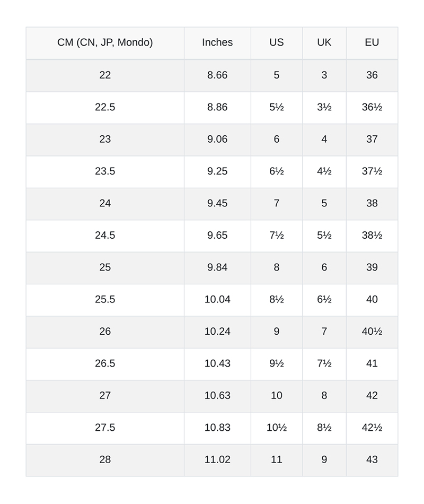The height and width of the screenshot is (504, 424).
Task: Click the "EU" column header
Action: [x=372, y=42]
